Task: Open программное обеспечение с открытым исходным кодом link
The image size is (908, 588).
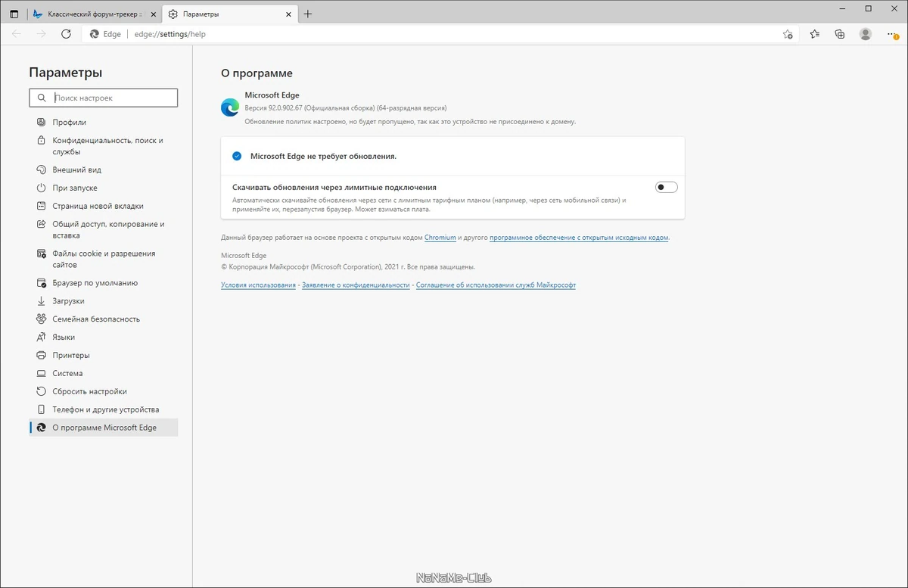Action: pyautogui.click(x=579, y=238)
